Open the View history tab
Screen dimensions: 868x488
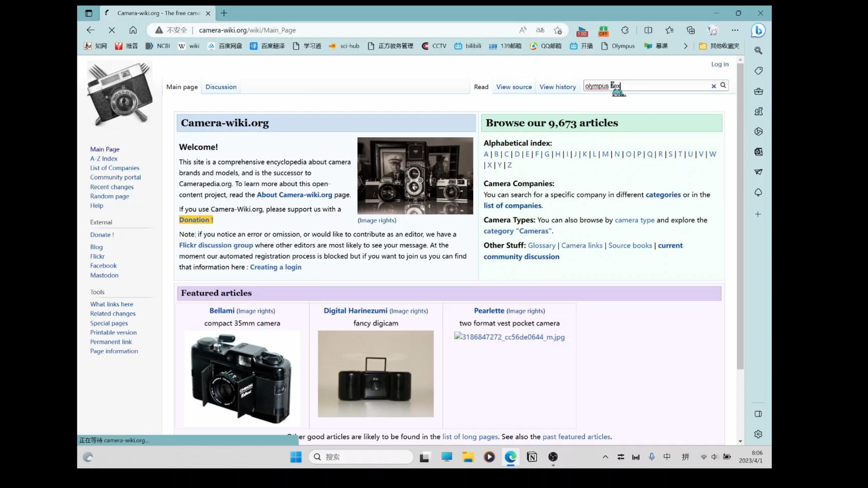[557, 87]
